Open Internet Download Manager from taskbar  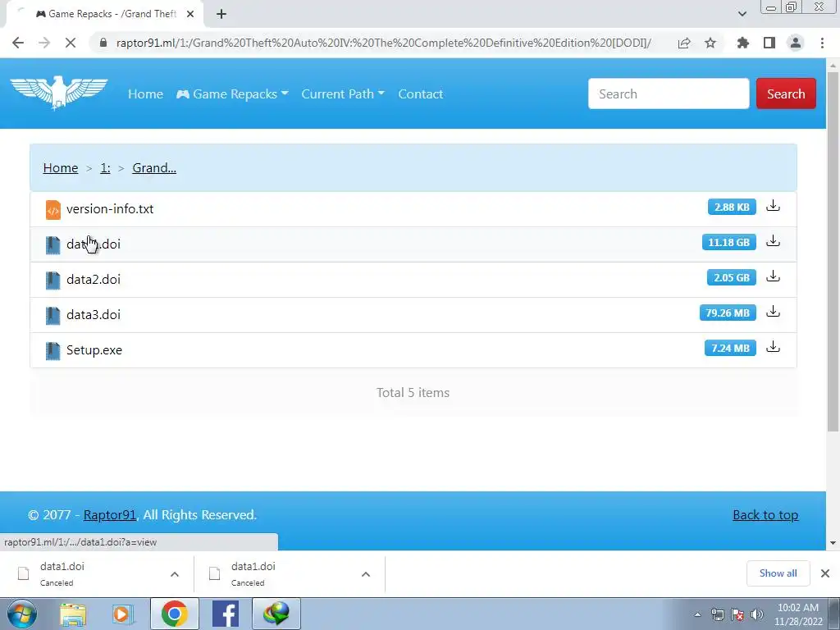[276, 614]
